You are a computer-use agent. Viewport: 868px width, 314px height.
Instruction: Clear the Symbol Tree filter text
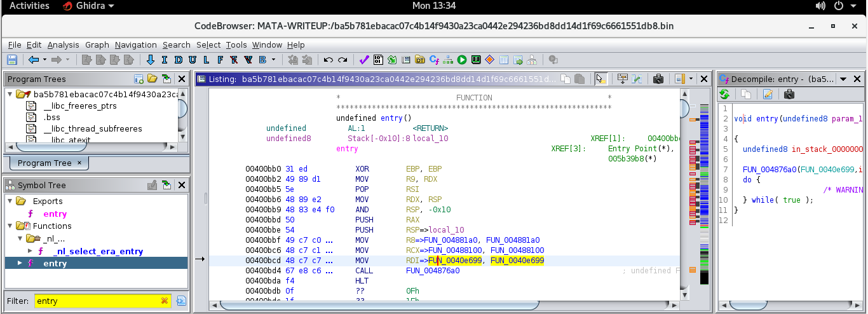(x=165, y=301)
